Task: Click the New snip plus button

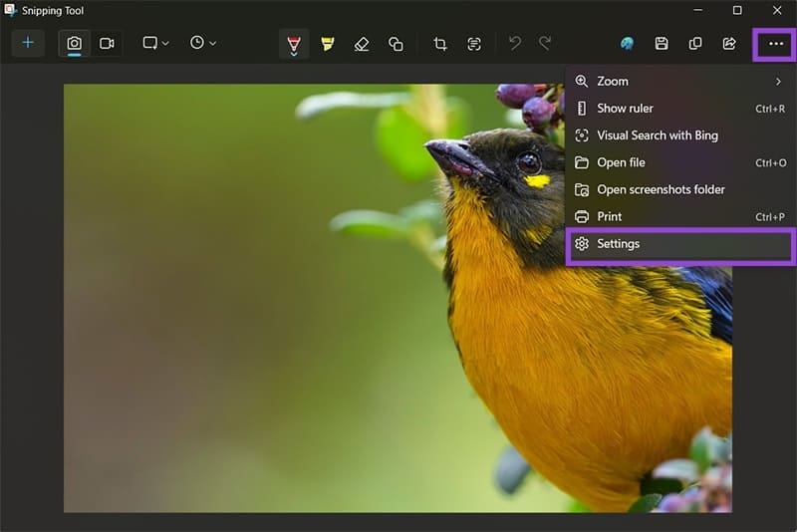Action: [28, 44]
